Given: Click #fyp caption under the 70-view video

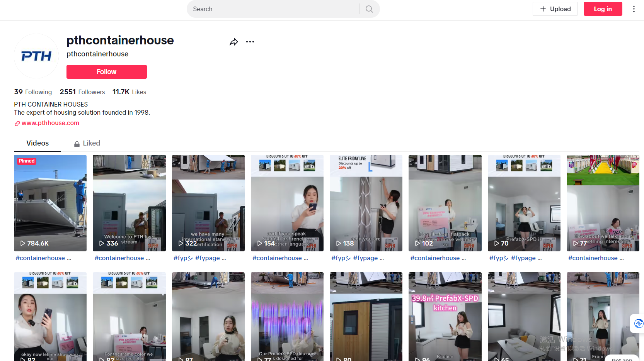Looking at the screenshot, I should point(499,258).
